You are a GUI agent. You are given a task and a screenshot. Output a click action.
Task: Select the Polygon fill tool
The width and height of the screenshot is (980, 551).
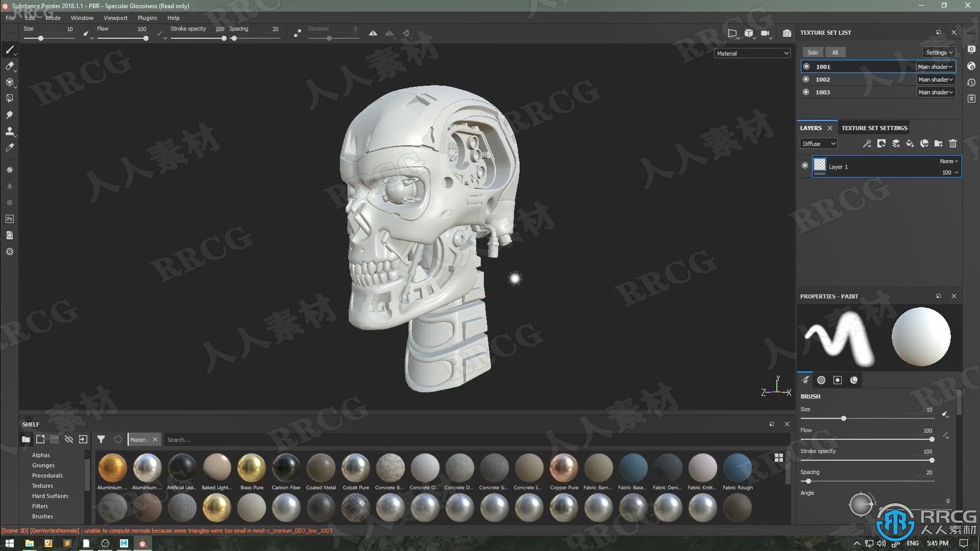click(9, 98)
